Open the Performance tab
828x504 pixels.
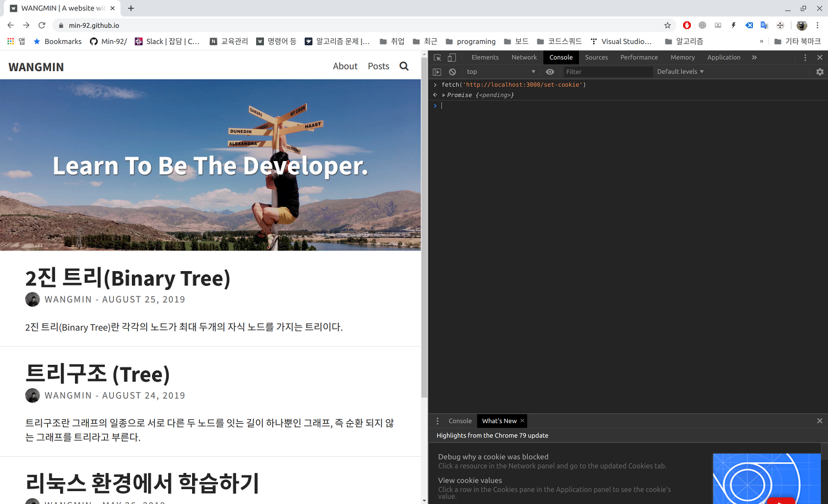[x=639, y=58]
